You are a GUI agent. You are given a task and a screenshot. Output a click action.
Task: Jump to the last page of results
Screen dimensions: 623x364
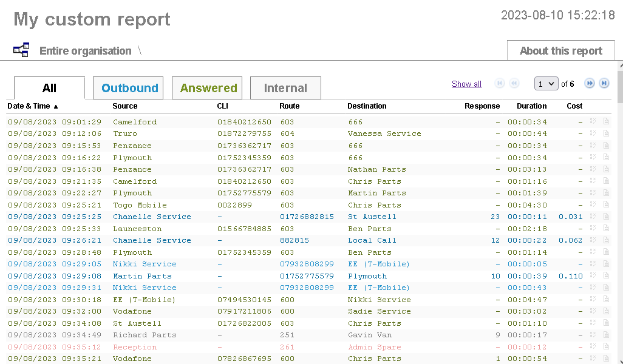(604, 84)
